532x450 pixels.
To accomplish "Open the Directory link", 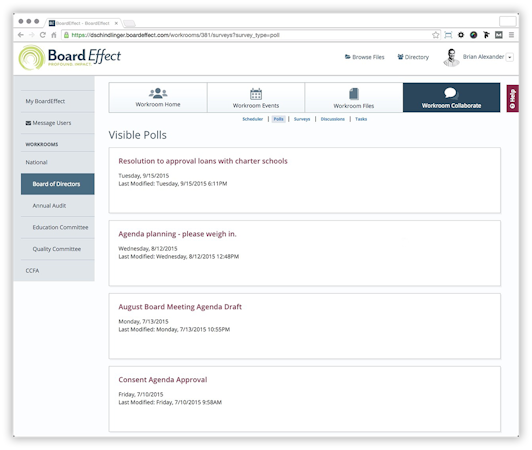I will tap(413, 57).
